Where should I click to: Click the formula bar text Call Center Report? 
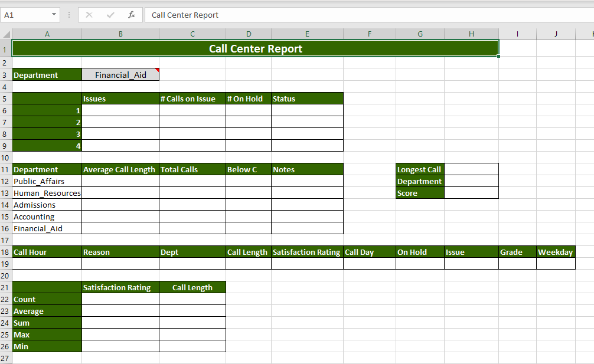click(185, 15)
